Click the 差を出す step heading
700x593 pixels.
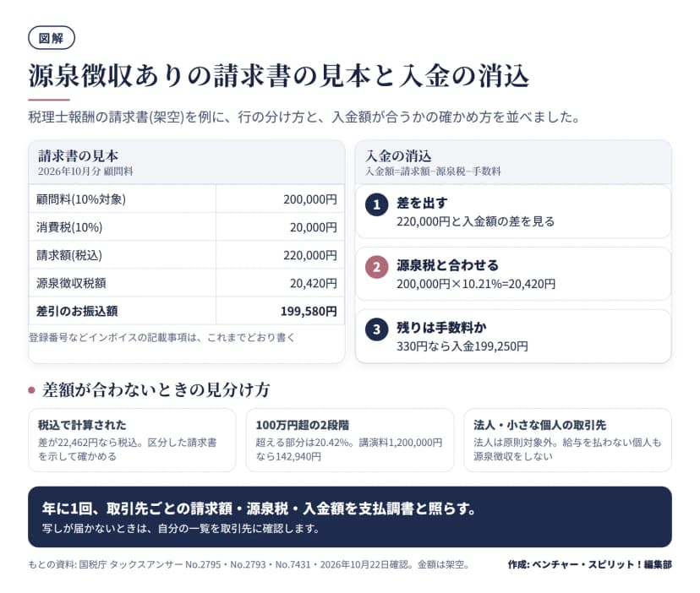pos(422,203)
